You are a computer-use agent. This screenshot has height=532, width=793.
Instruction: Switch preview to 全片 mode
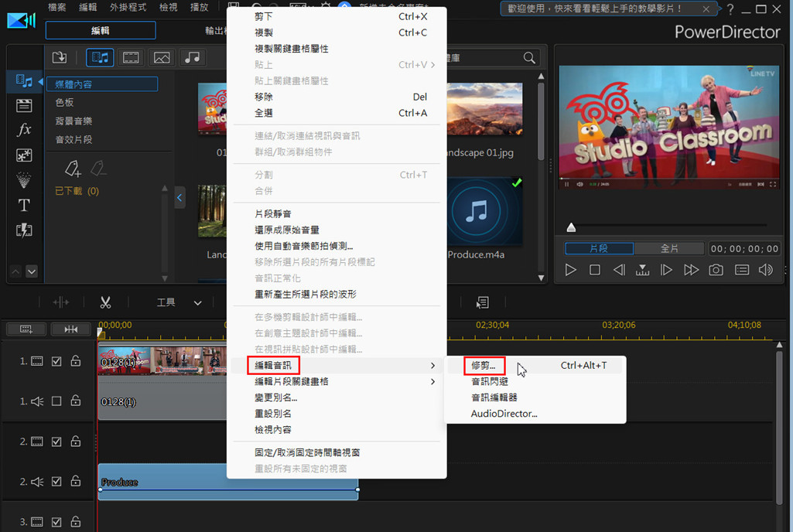tap(669, 249)
